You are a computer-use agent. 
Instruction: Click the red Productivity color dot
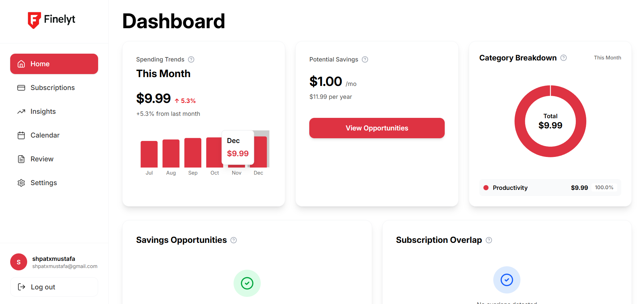pos(486,187)
